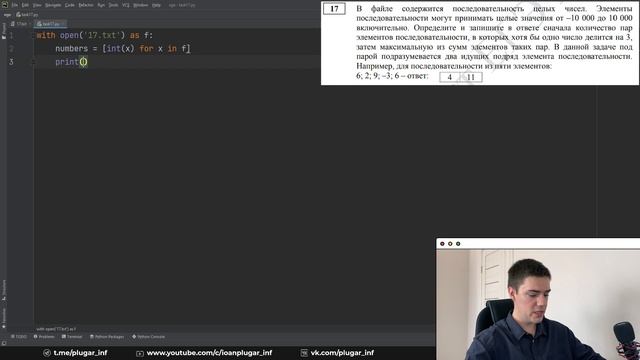Open the Edit menu

tap(25, 5)
